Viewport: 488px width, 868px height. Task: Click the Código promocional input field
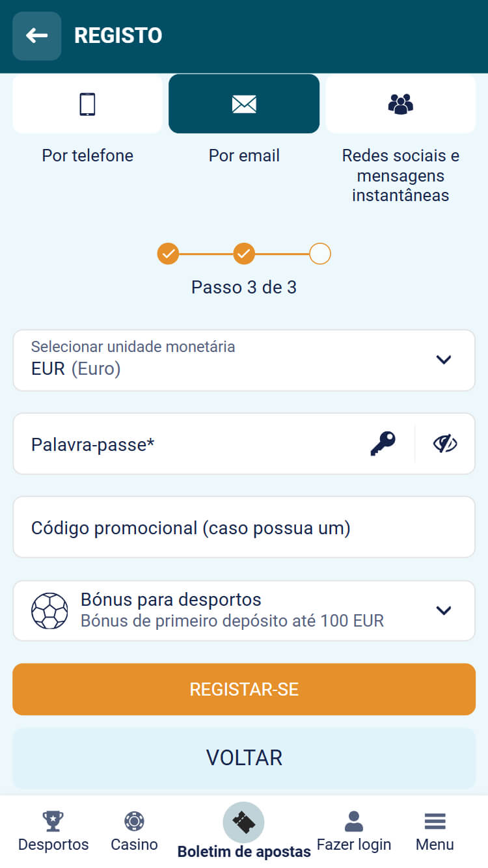pos(244,528)
